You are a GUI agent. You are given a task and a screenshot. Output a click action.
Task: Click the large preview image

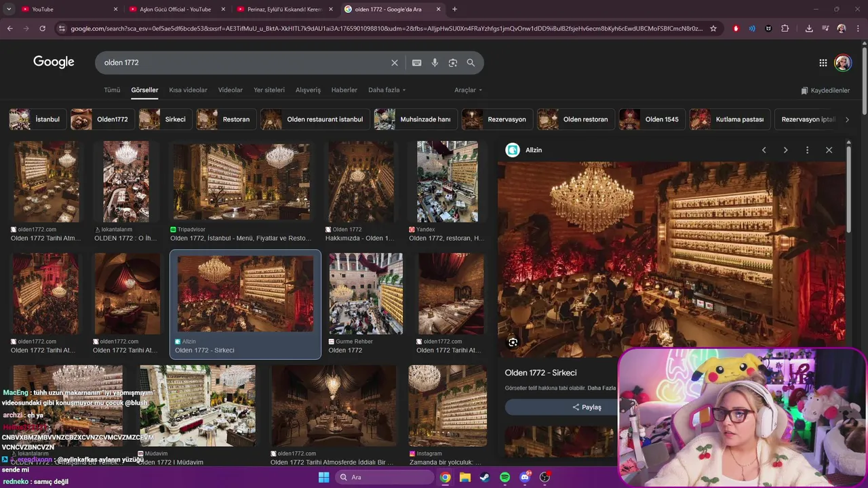pos(671,259)
